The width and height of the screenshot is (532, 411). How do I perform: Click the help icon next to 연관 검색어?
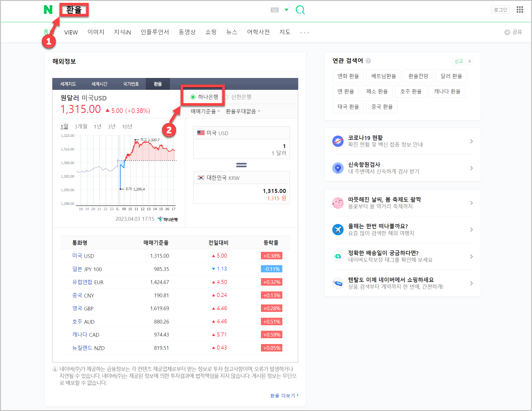coord(368,61)
